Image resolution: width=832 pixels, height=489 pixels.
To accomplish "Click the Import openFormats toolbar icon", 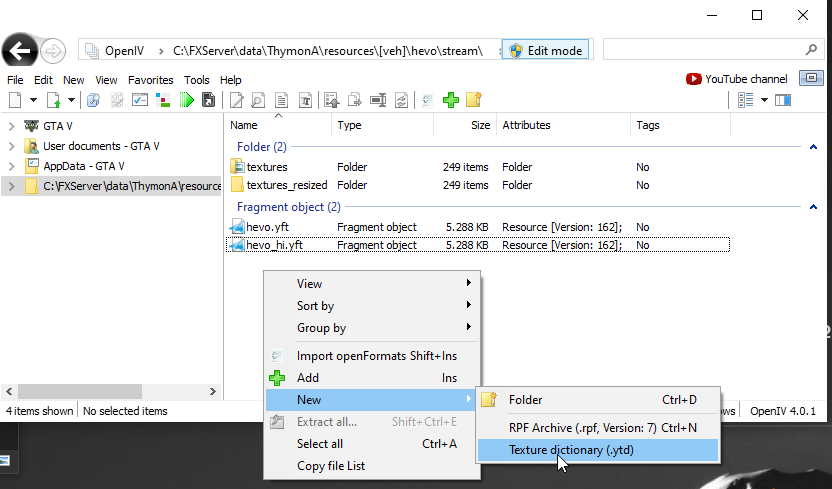I will click(x=427, y=100).
